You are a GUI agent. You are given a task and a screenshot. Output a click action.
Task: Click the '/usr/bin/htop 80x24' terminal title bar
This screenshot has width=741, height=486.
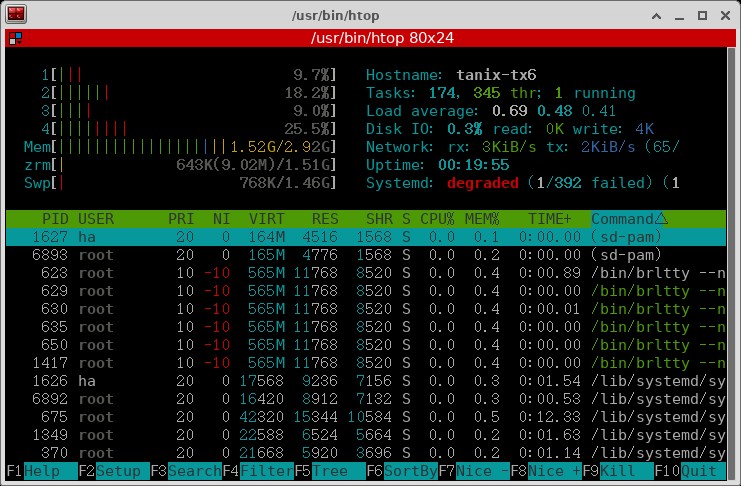click(x=370, y=38)
